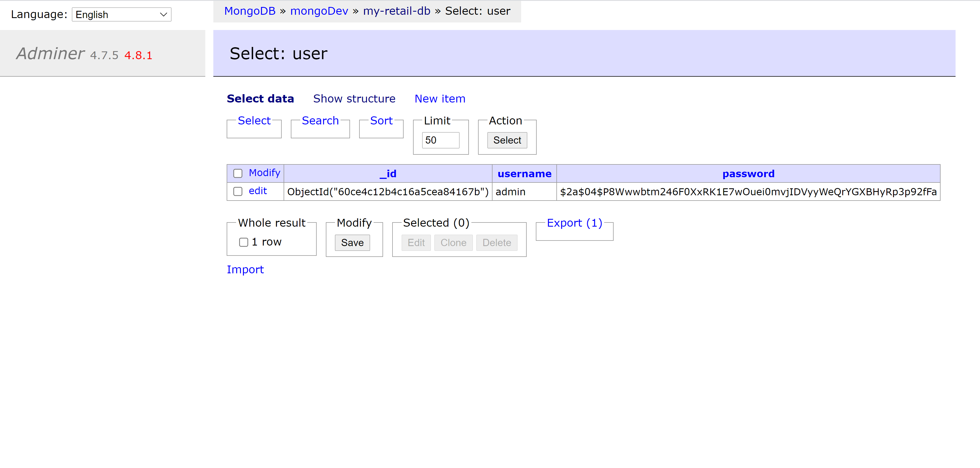Click the Search filter icon

[319, 121]
